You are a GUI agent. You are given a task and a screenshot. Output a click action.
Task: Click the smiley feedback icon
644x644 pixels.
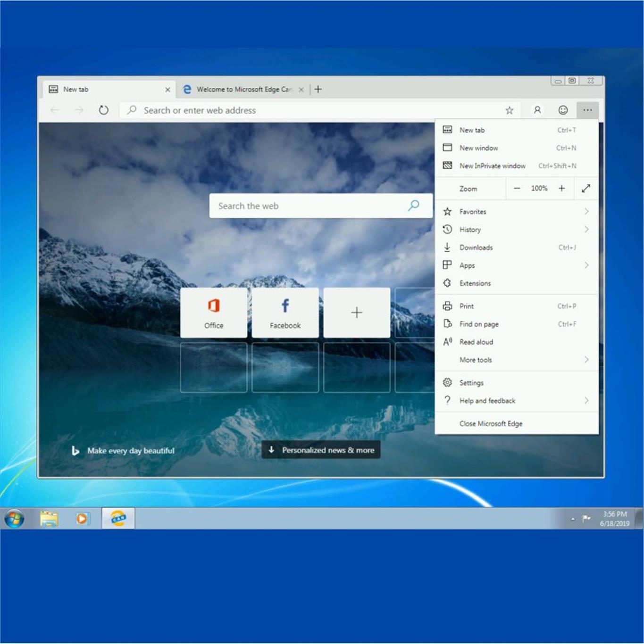[563, 110]
